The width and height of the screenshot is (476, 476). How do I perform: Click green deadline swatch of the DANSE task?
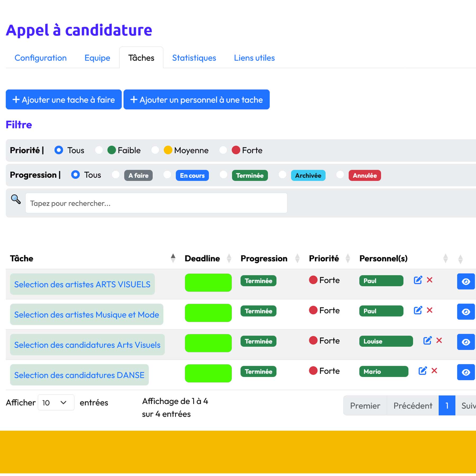tap(208, 373)
